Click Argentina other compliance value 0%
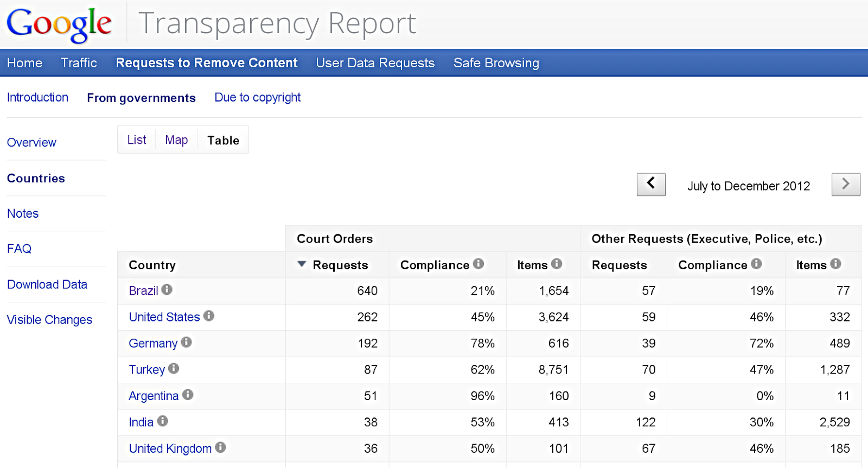 click(765, 396)
